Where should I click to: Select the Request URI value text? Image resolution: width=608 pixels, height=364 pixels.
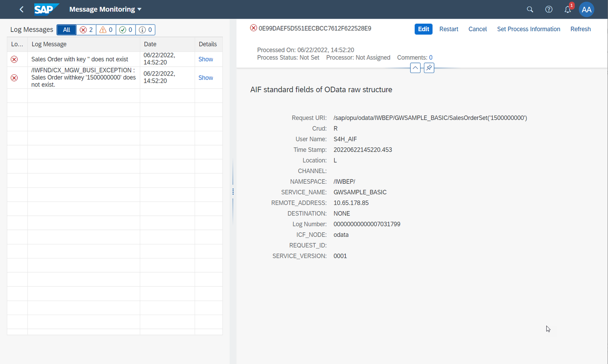click(430, 118)
